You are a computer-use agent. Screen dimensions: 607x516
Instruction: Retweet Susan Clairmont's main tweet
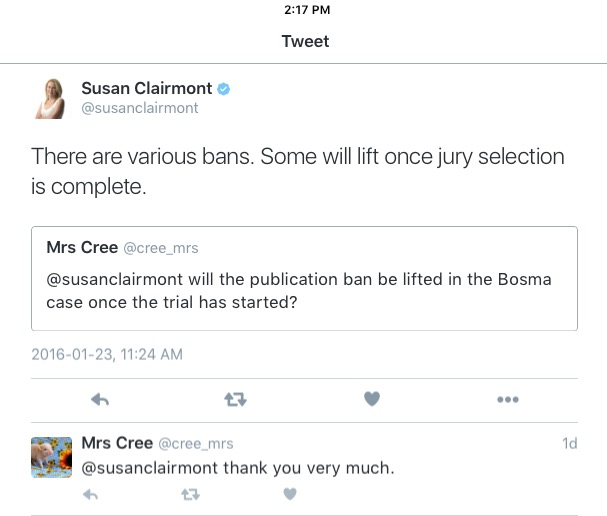tap(235, 399)
